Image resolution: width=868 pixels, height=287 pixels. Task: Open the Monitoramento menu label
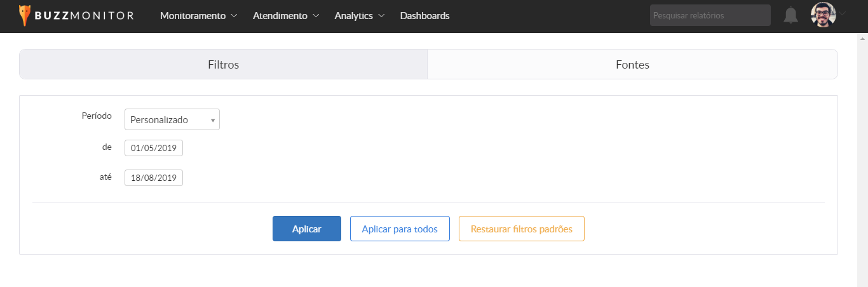193,16
